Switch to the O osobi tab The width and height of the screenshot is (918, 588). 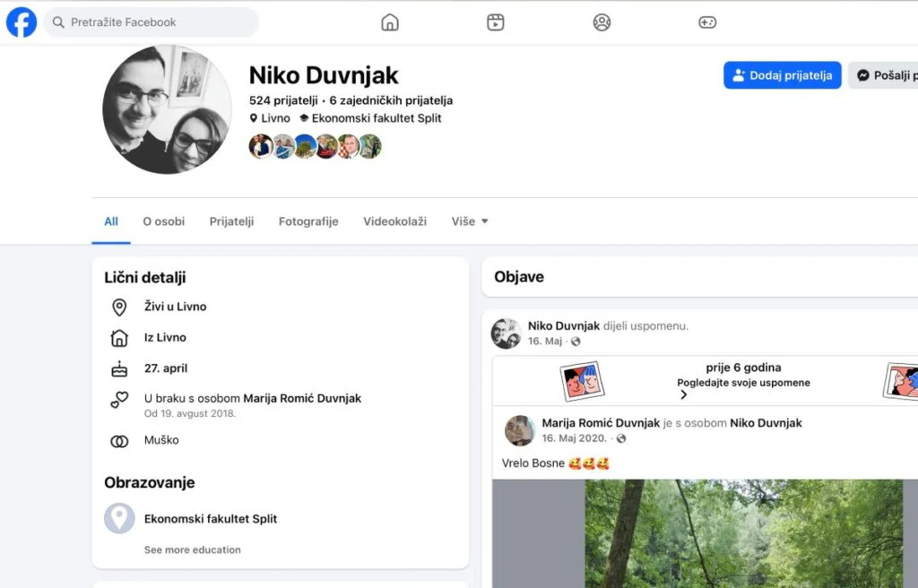point(164,221)
